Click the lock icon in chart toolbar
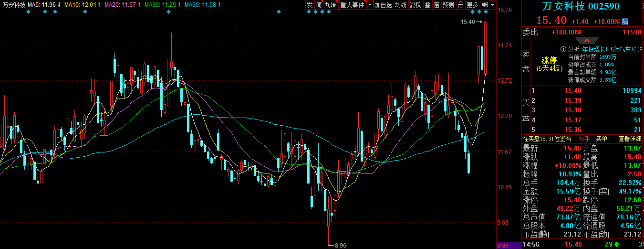 [x=460, y=5]
